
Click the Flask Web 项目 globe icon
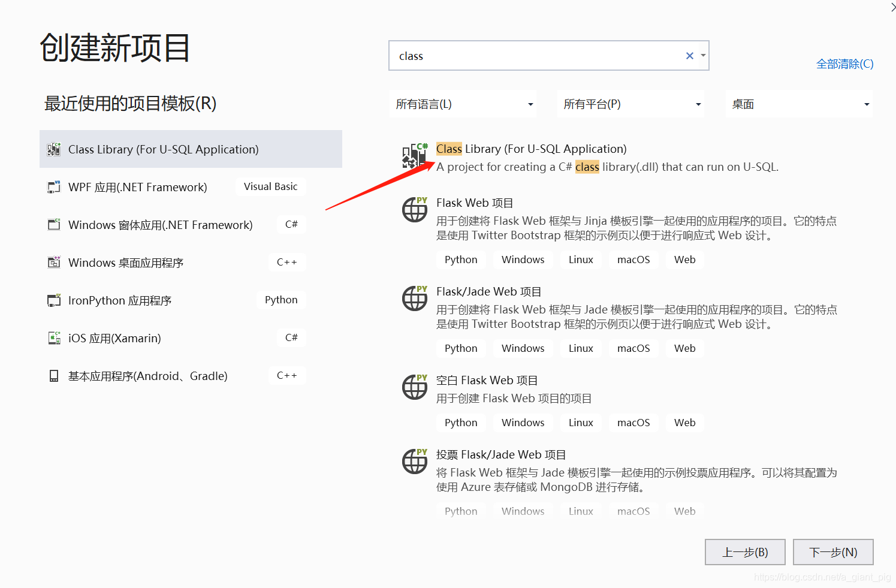coord(415,210)
